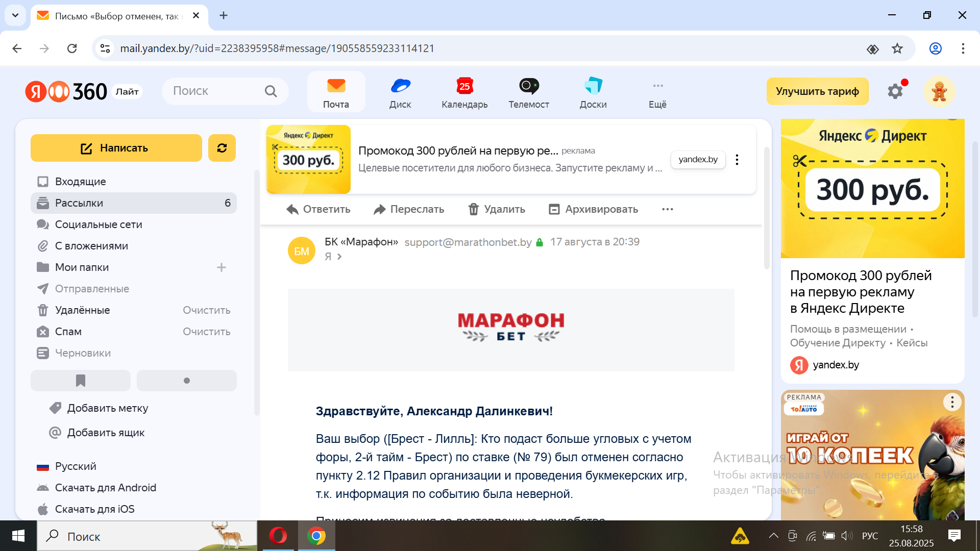Close the Письмо mail tab
This screenshot has height=551, width=980.
click(196, 16)
